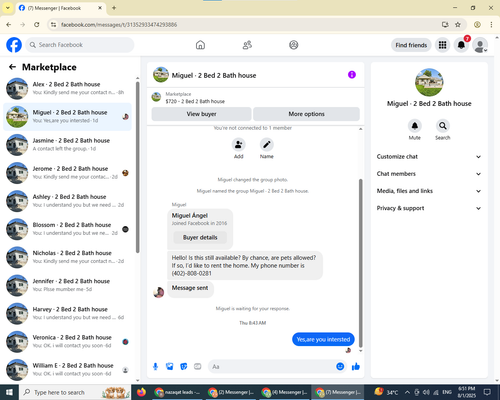Click the Yes,are you intersted message bubble
The width and height of the screenshot is (500, 400).
[323, 339]
